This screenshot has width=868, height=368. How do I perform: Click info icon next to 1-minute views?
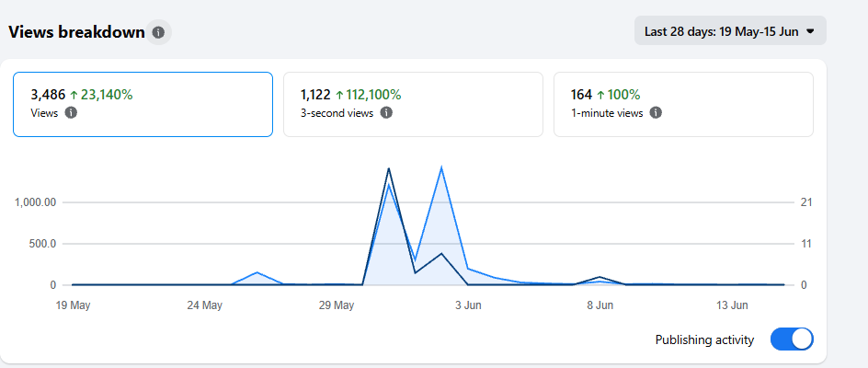coord(656,113)
